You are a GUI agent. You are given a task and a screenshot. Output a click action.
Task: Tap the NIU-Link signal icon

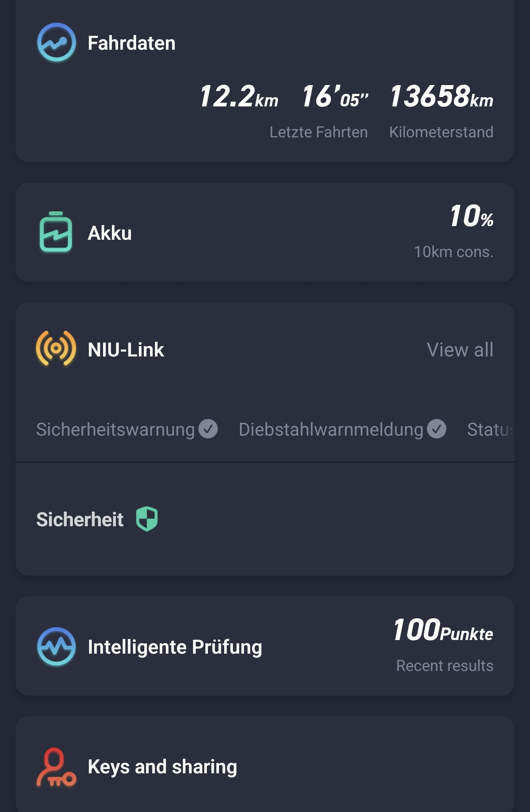56,348
